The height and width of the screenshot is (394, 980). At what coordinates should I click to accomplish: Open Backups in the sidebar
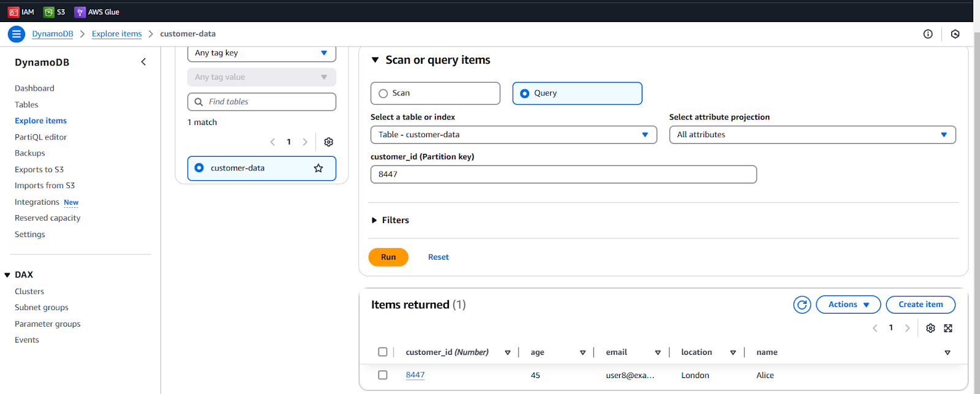coord(30,153)
